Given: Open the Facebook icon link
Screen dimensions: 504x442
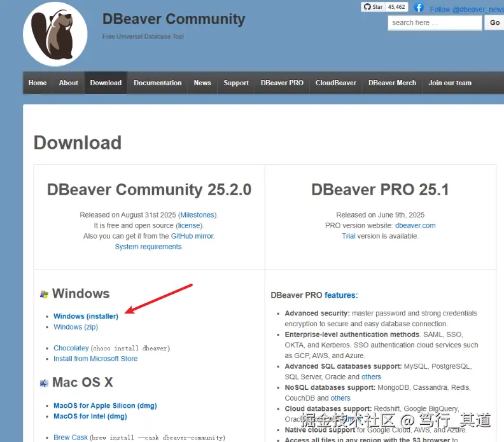Looking at the screenshot, I should click(419, 7).
